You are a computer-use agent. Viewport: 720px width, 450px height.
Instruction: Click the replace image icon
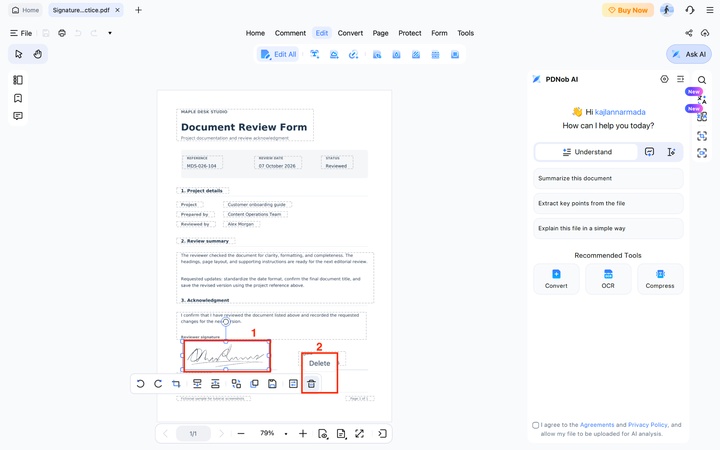236,384
